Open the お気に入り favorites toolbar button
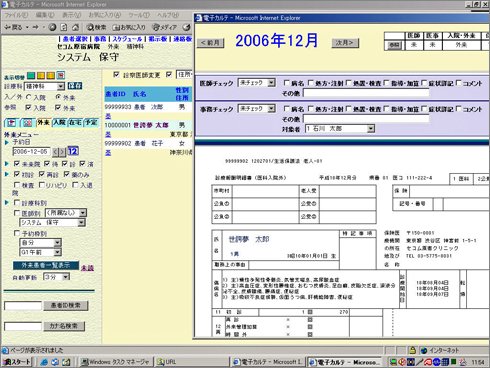This screenshot has width=490, height=368. coord(128,27)
